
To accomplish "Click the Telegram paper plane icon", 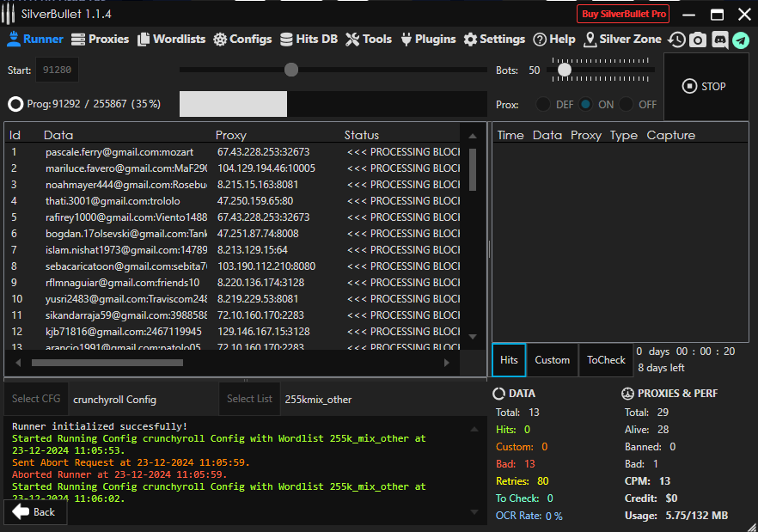I will click(740, 40).
